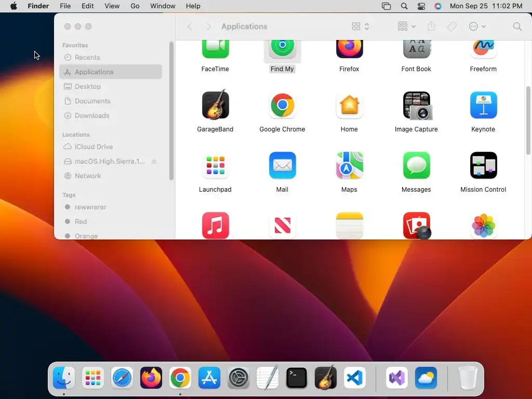Select the Photos app icon
The height and width of the screenshot is (399, 532).
pos(483,225)
